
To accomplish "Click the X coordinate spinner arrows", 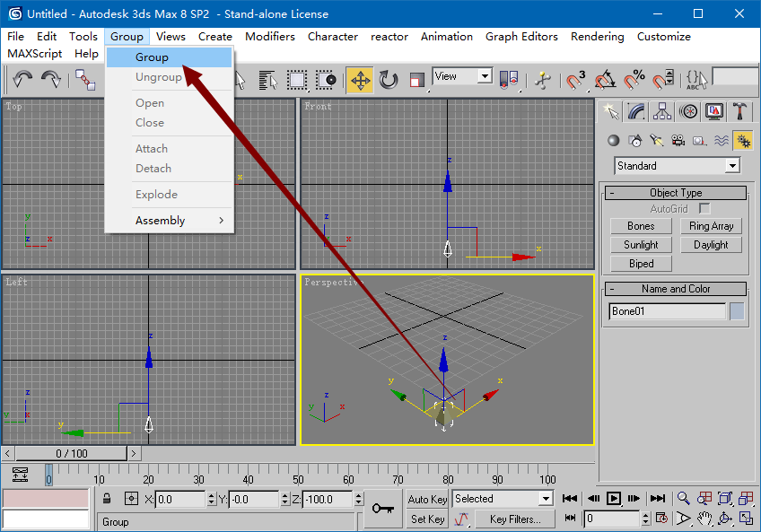I will pyautogui.click(x=212, y=499).
